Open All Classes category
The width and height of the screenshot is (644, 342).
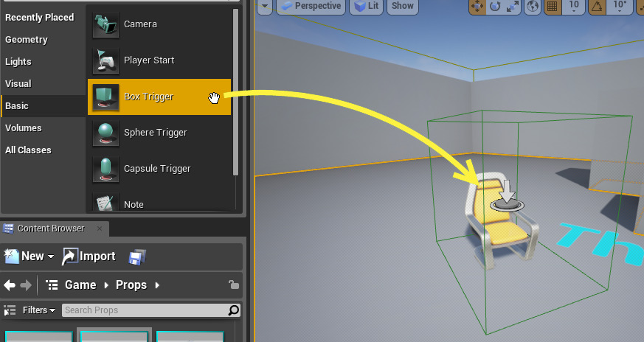coord(28,150)
